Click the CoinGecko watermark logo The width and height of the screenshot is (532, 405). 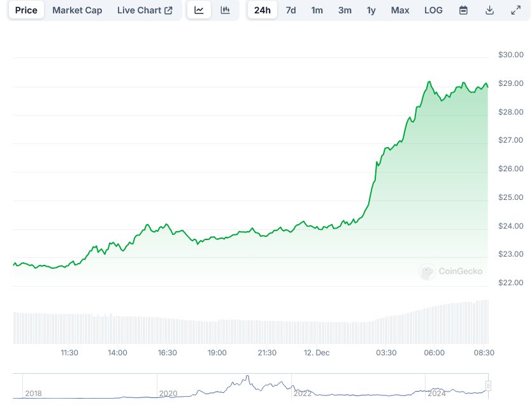450,271
